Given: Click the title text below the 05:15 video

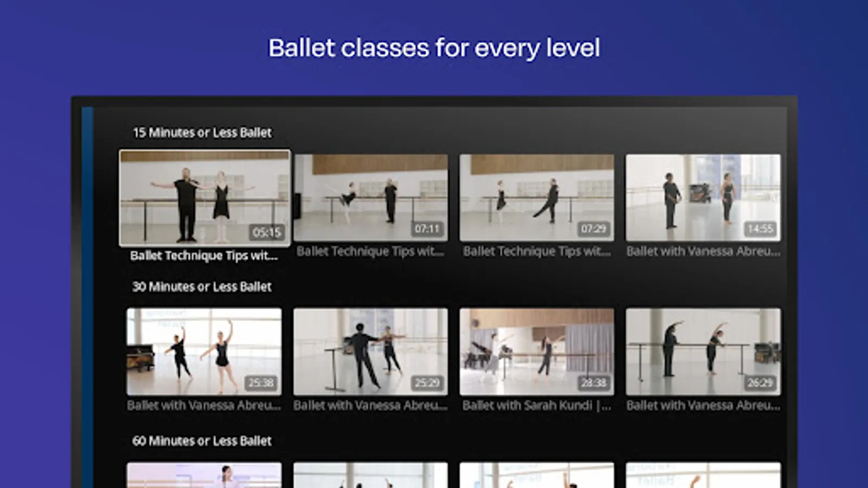Looking at the screenshot, I should [204, 256].
